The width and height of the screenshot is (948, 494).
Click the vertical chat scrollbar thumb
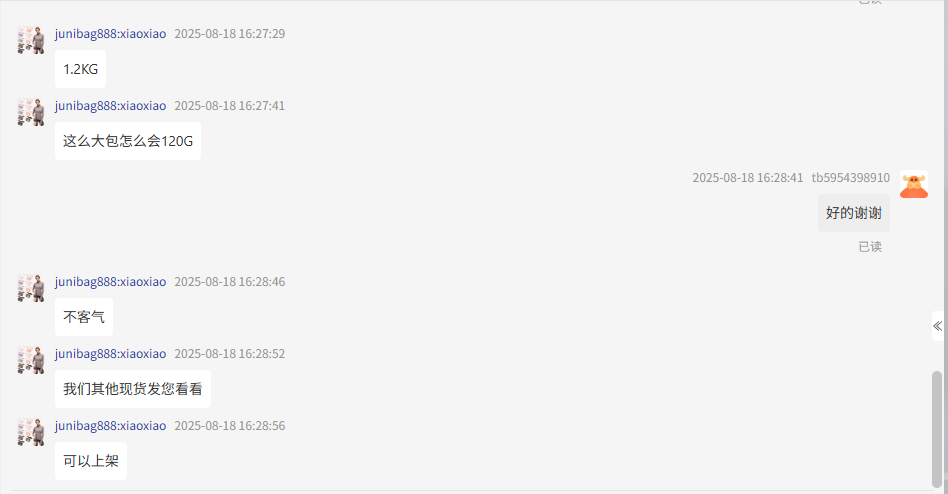click(937, 429)
